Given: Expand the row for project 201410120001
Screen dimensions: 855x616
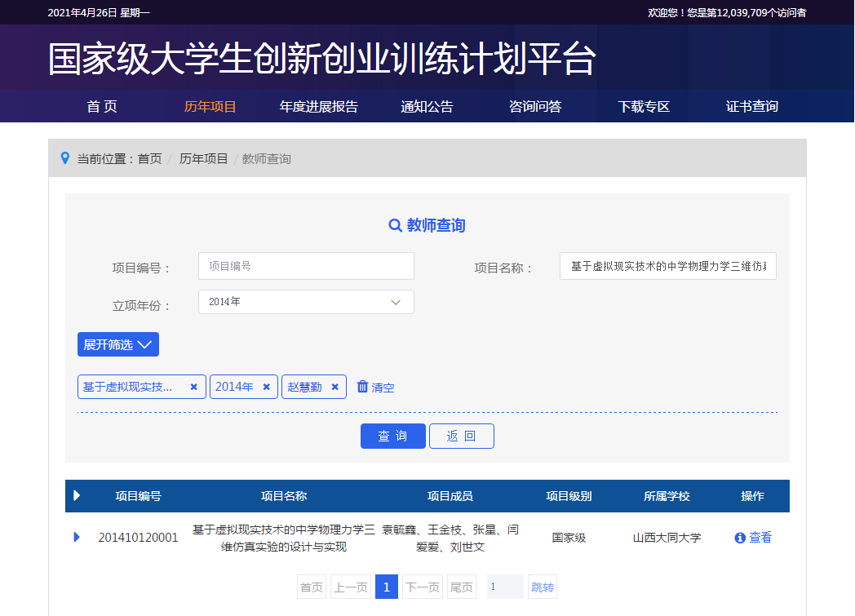Looking at the screenshot, I should point(77,537).
